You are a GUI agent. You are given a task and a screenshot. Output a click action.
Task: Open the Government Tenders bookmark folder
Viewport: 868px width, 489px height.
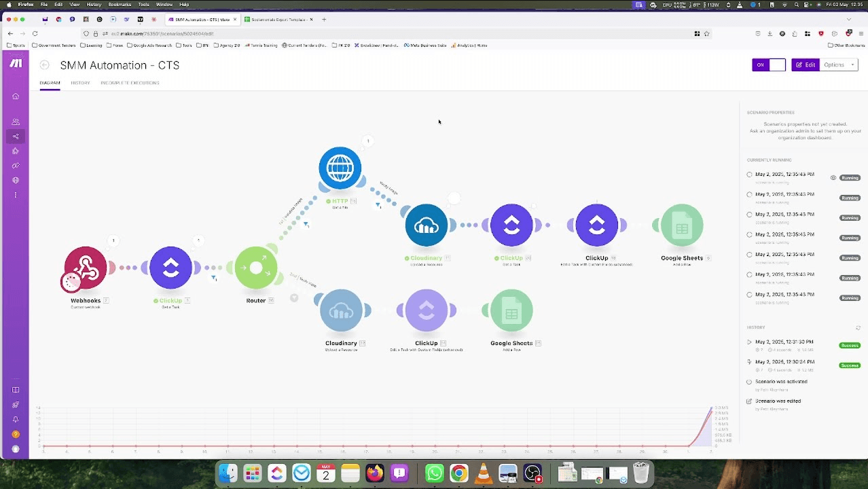[54, 46]
